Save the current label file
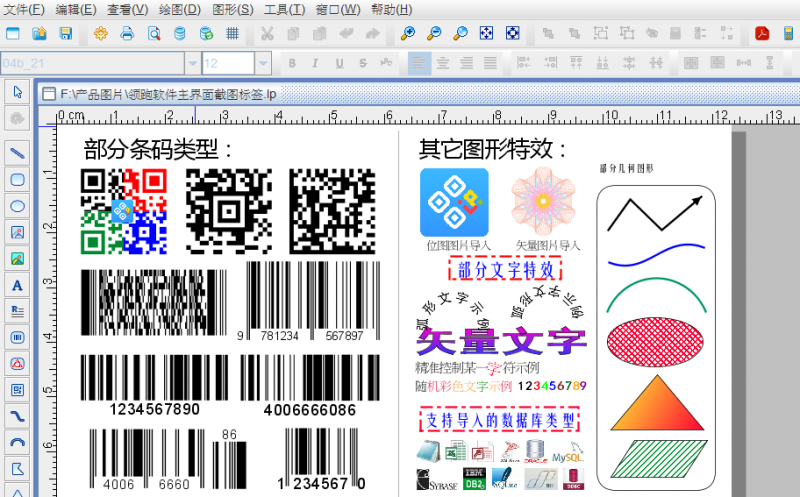The image size is (800, 497). click(66, 34)
